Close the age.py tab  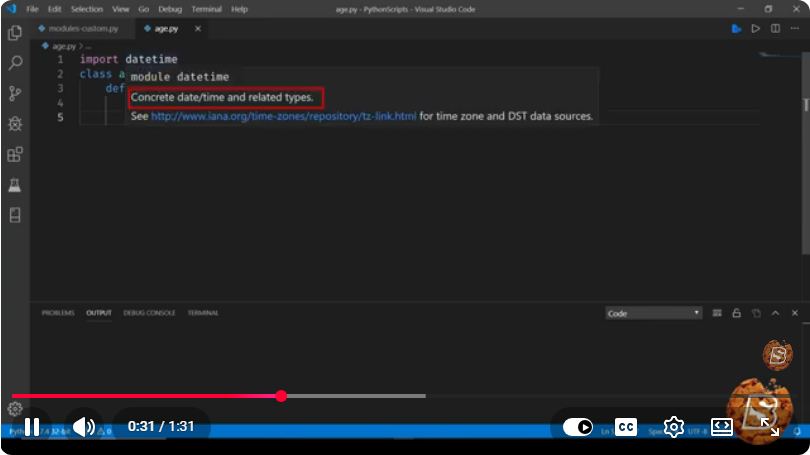pyautogui.click(x=198, y=28)
